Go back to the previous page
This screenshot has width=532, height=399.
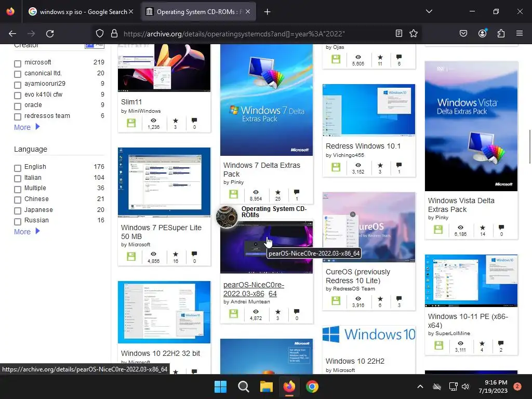click(12, 34)
